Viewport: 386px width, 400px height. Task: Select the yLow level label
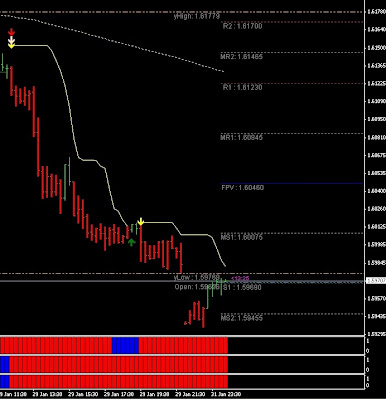(197, 277)
